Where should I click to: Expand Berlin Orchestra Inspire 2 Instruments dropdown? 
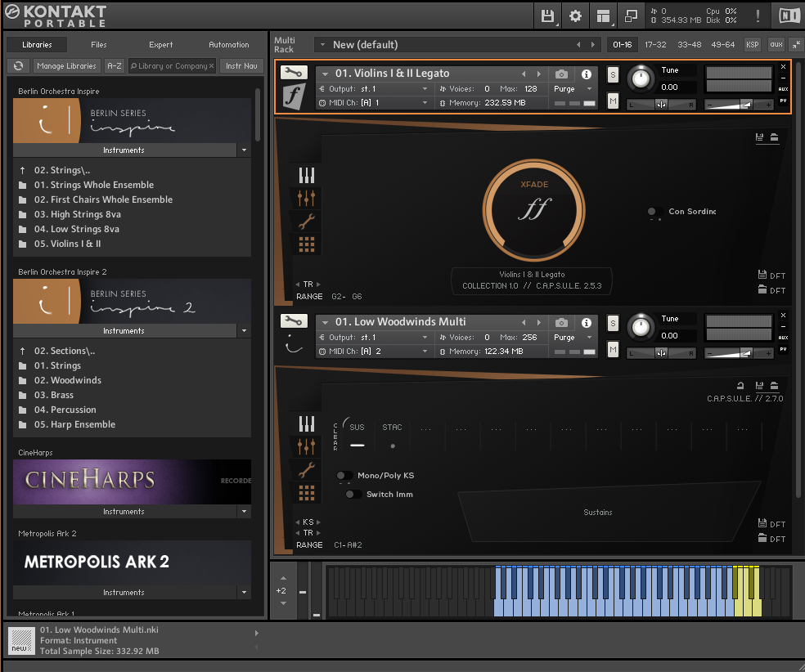tap(244, 331)
